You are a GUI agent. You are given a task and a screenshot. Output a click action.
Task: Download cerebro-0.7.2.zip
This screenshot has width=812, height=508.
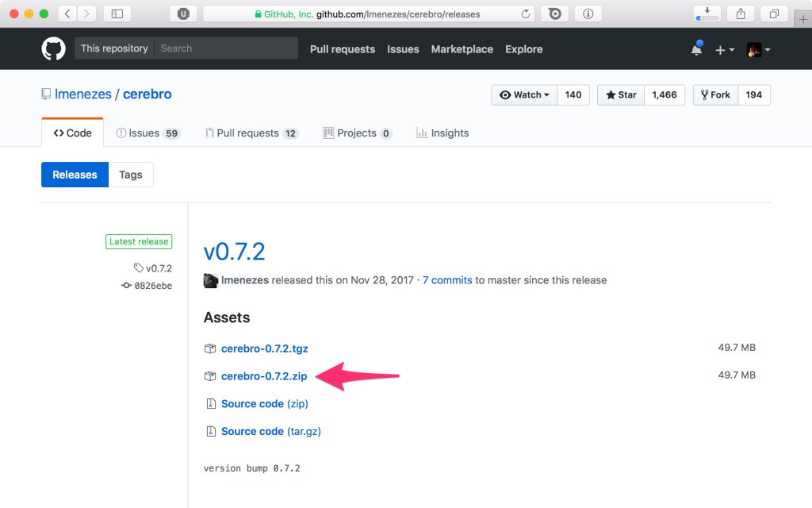coord(264,375)
